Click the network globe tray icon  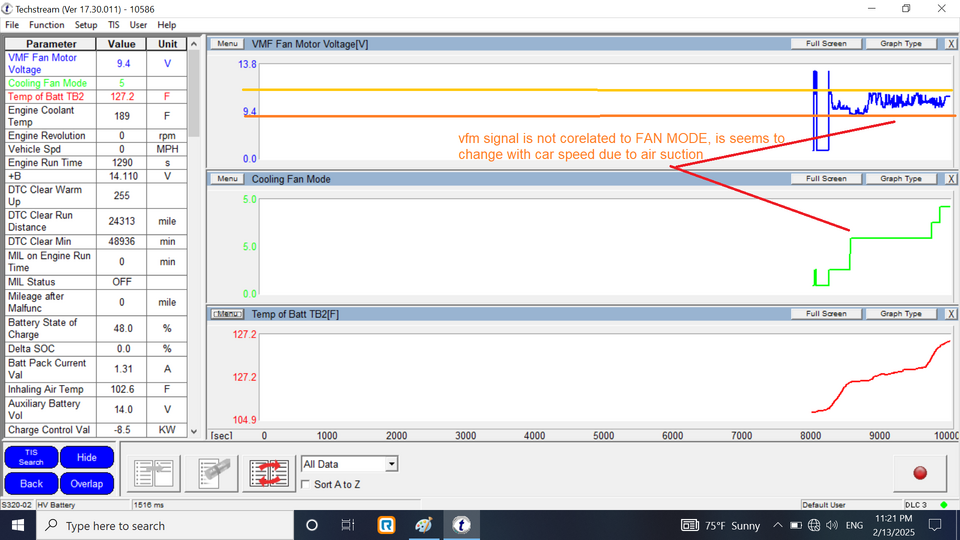coord(814,525)
